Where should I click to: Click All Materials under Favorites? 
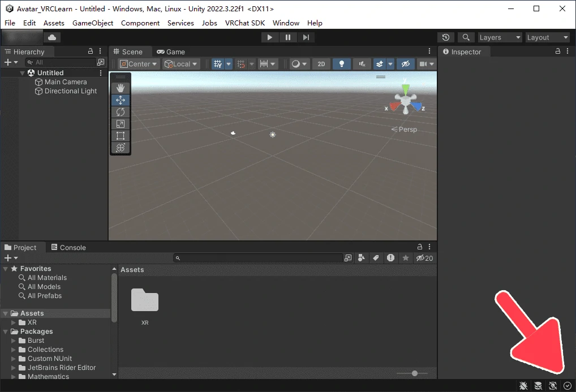pyautogui.click(x=47, y=278)
